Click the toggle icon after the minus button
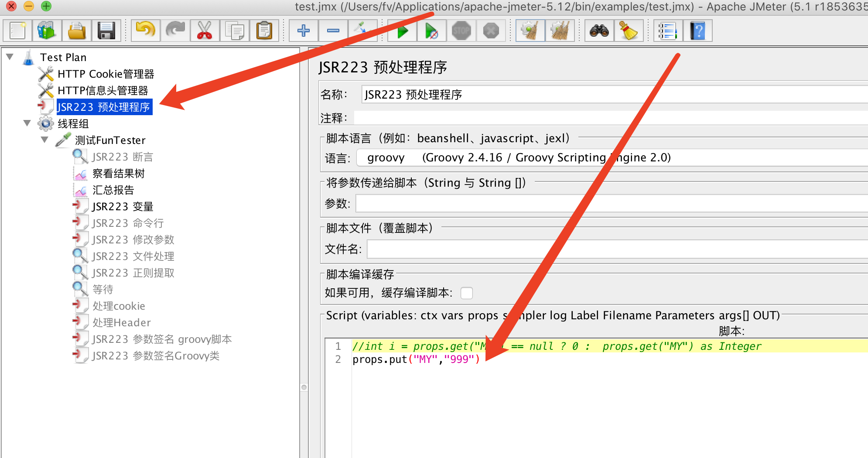Image resolution: width=868 pixels, height=458 pixels. [362, 31]
